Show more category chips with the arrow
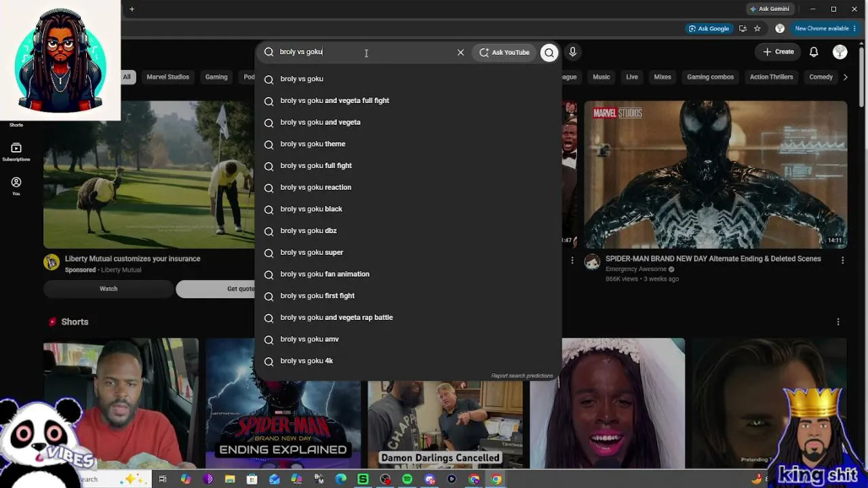 tap(846, 77)
